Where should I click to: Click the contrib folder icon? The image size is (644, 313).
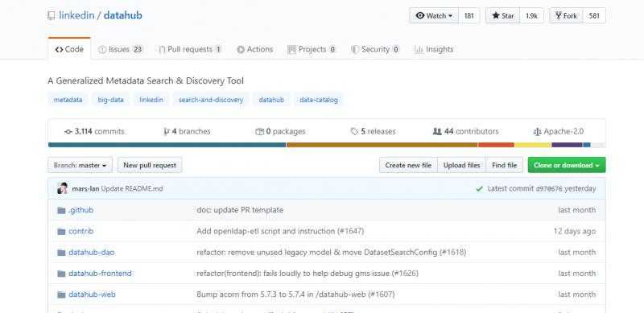[x=62, y=232]
